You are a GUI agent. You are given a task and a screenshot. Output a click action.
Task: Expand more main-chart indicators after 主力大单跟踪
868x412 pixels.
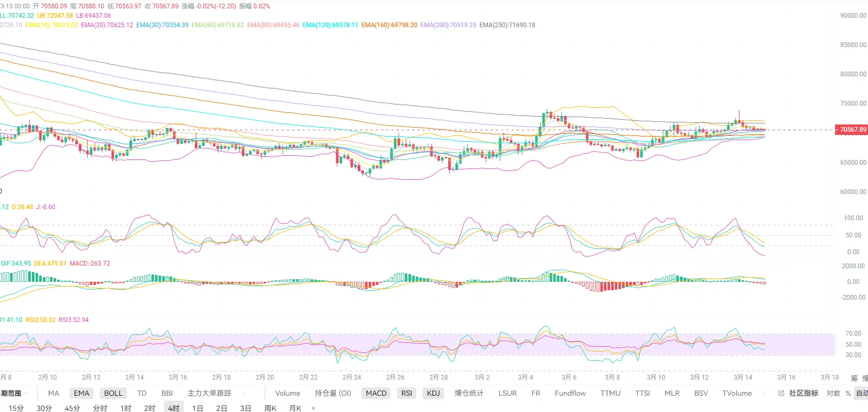(x=244, y=393)
